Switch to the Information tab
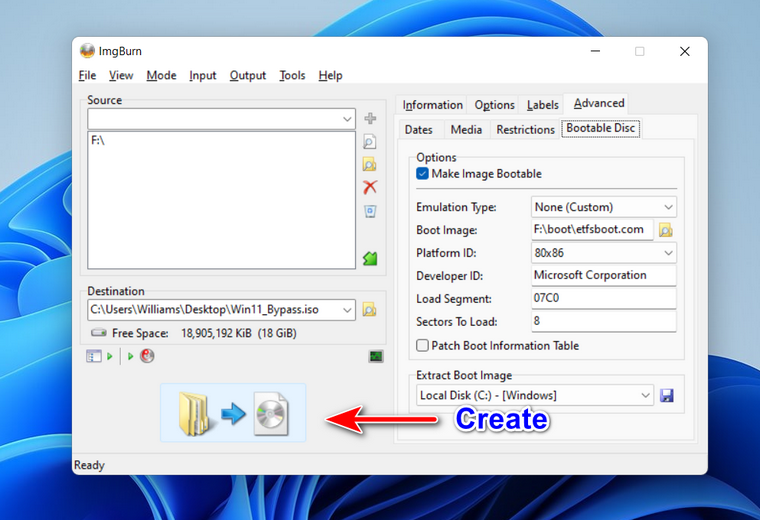This screenshot has width=760, height=520. [432, 105]
